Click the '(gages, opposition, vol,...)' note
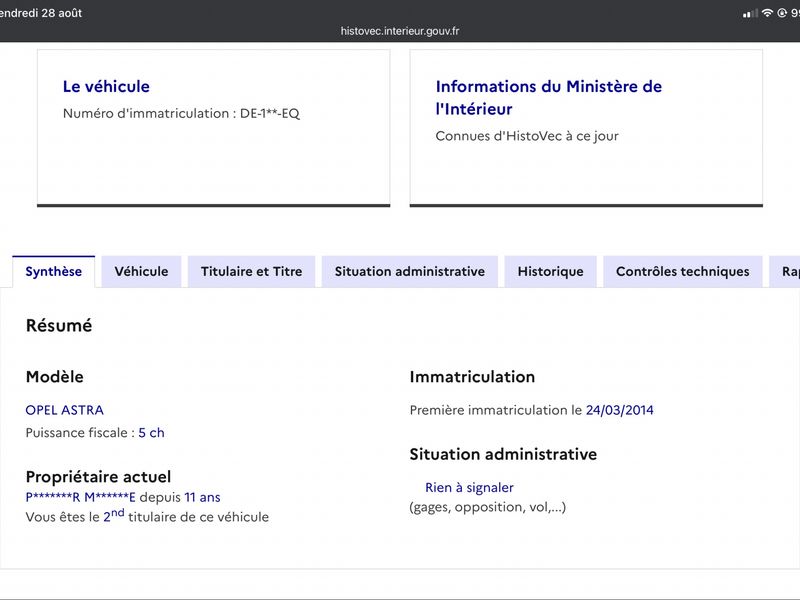This screenshot has height=600, width=800. [x=488, y=507]
